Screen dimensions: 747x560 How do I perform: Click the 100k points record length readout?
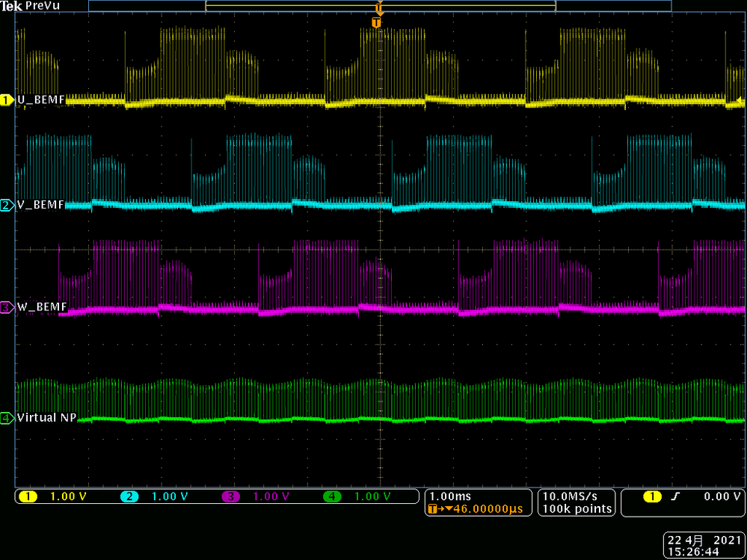click(x=577, y=508)
